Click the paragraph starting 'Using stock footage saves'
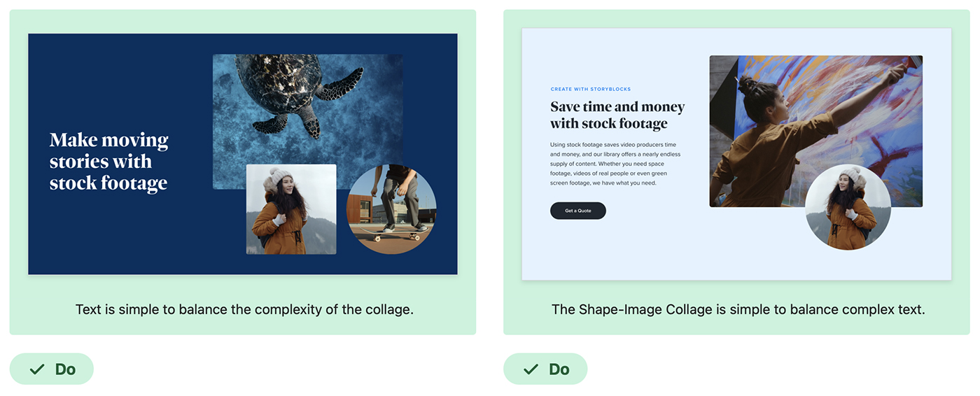The height and width of the screenshot is (396, 980). (x=615, y=164)
